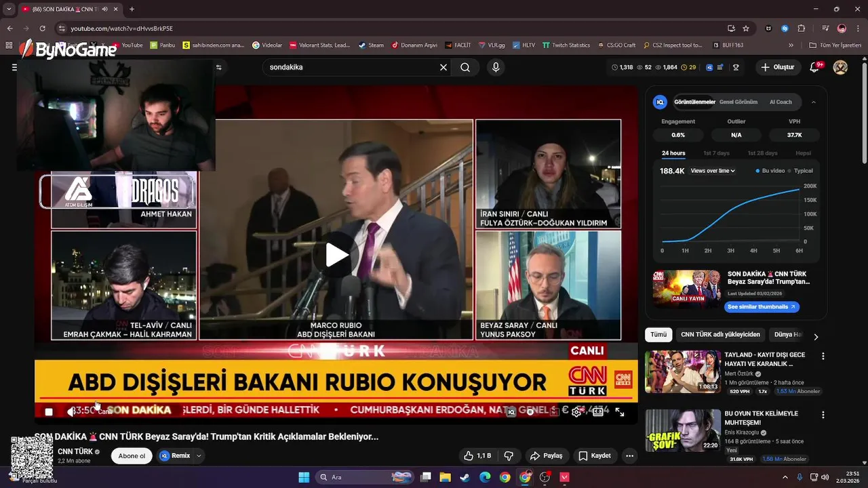Open the CNN TÜRK channel name

coord(75,451)
